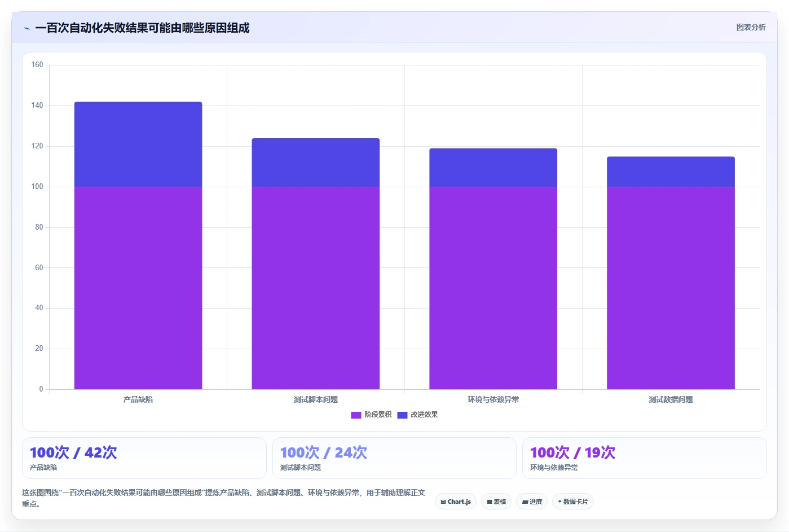Click the purple bar for 测试脚本问题
This screenshot has width=789, height=532.
(x=316, y=288)
